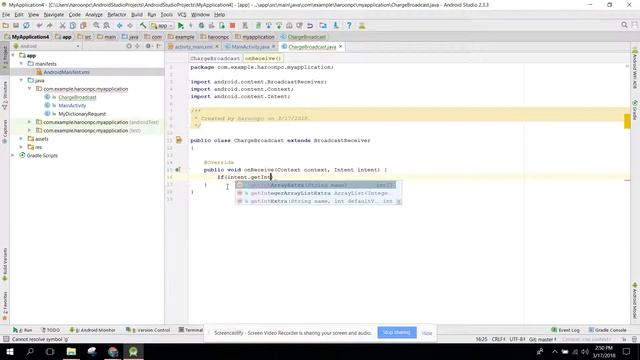Expand the androidTest package node
This screenshot has width=640, height=360.
[x=29, y=122]
